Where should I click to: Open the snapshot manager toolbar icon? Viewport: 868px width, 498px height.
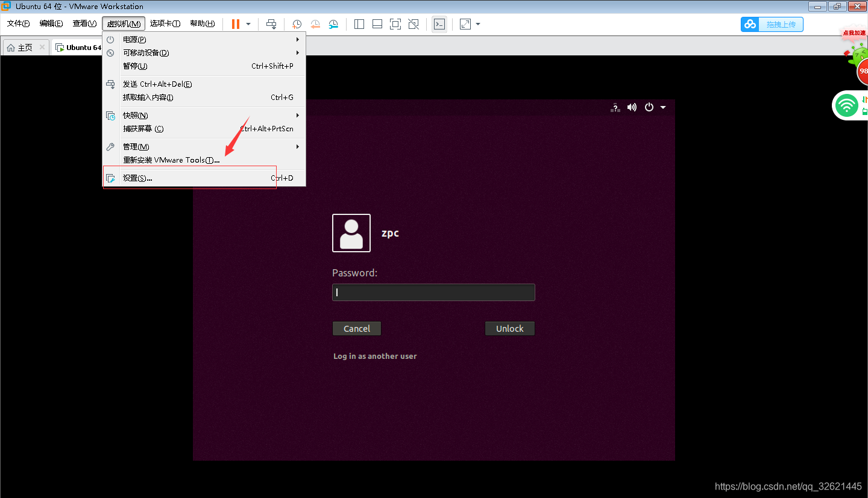click(x=333, y=24)
